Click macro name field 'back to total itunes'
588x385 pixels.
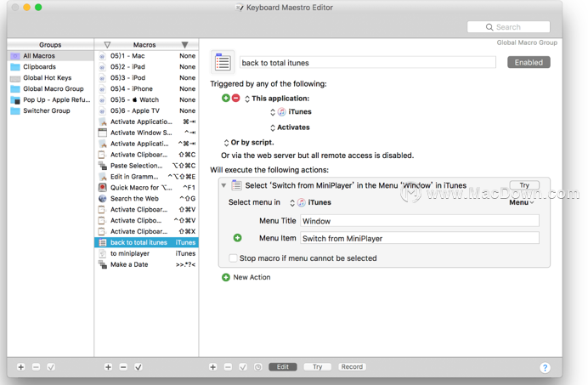click(x=368, y=63)
